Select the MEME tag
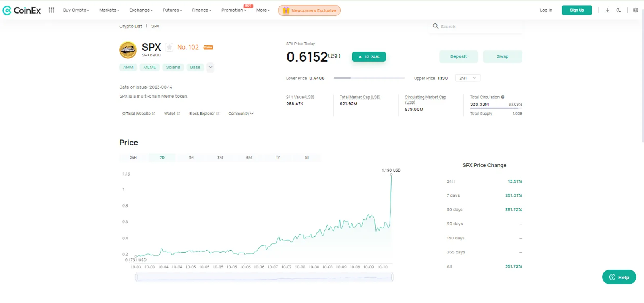The width and height of the screenshot is (644, 303). (x=150, y=67)
